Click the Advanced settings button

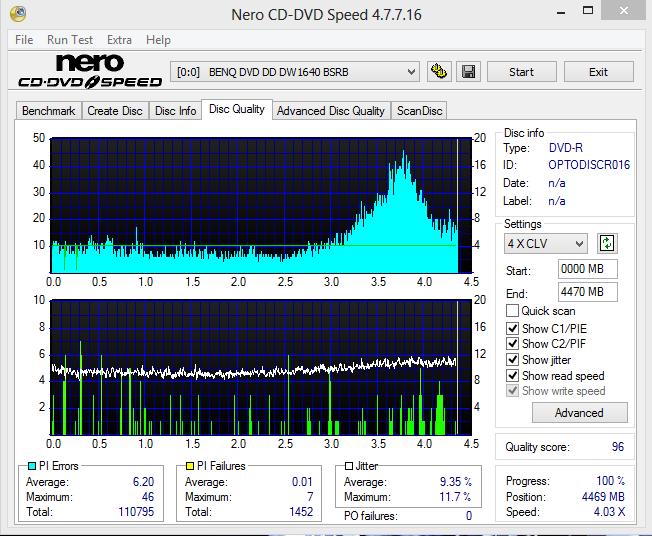[x=579, y=412]
